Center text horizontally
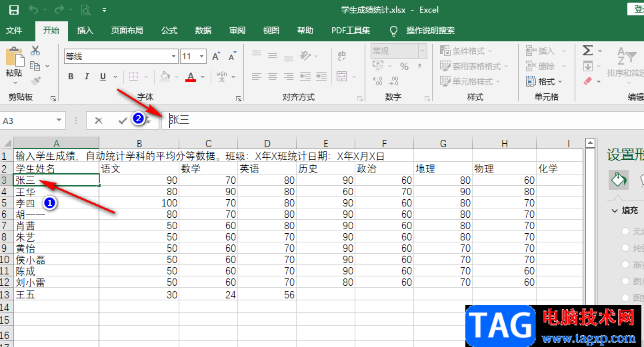Viewport: 644px width, 347px height. click(x=273, y=77)
